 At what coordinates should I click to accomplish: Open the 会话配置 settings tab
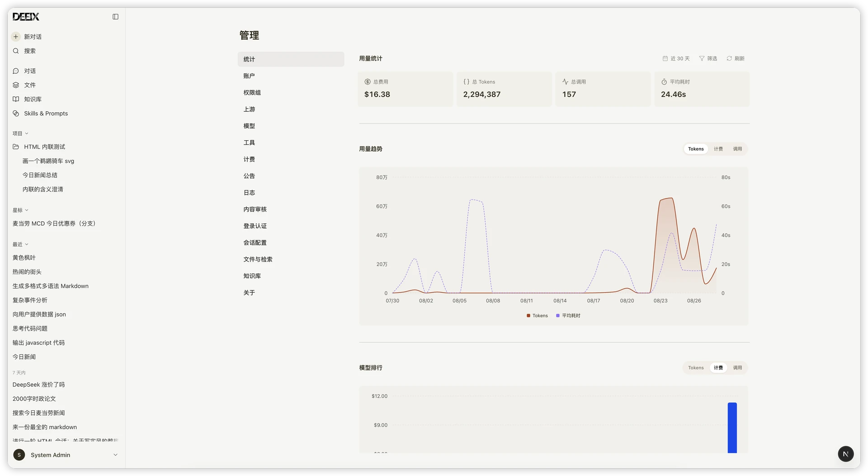tap(291, 243)
